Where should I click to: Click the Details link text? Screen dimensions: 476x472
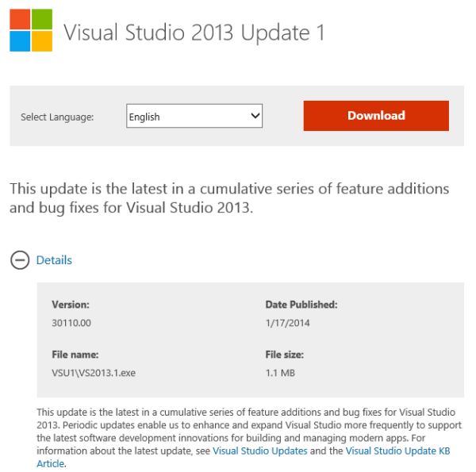(x=54, y=260)
